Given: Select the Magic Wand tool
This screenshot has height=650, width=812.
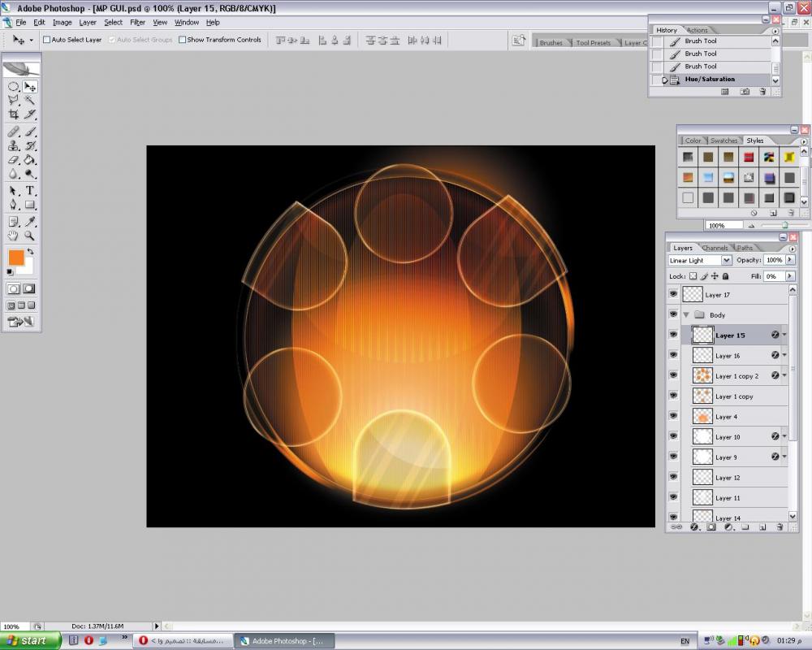Looking at the screenshot, I should click(29, 100).
